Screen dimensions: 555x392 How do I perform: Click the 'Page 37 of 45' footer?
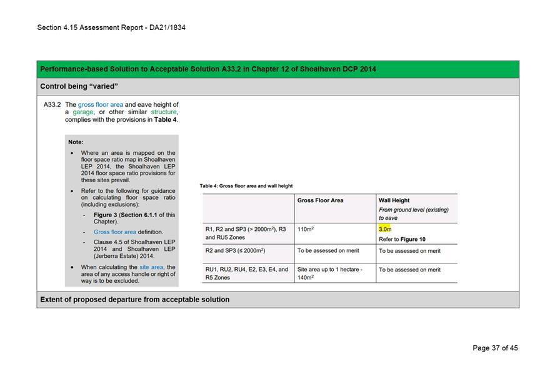click(495, 348)
